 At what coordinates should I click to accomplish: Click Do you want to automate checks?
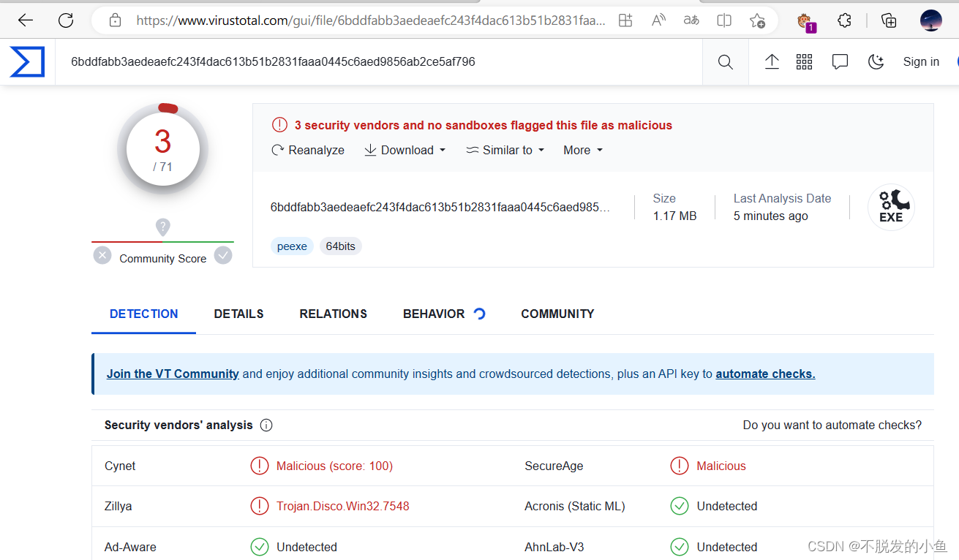tap(832, 425)
